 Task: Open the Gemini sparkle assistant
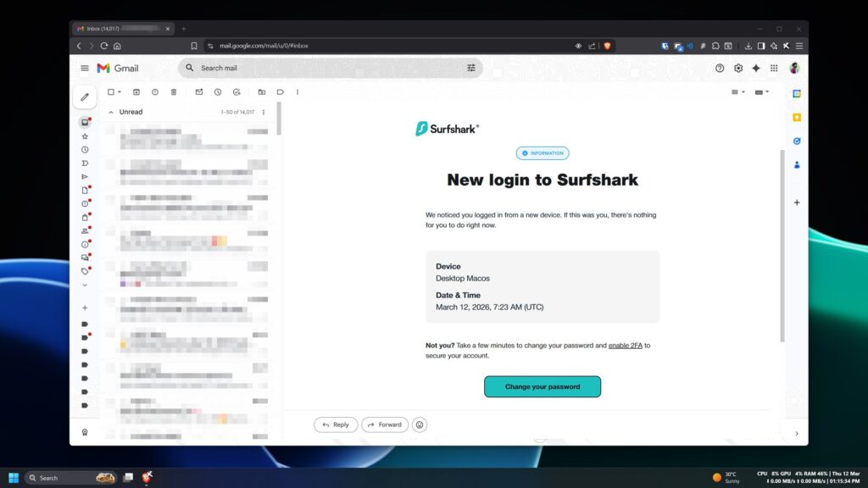pyautogui.click(x=756, y=68)
